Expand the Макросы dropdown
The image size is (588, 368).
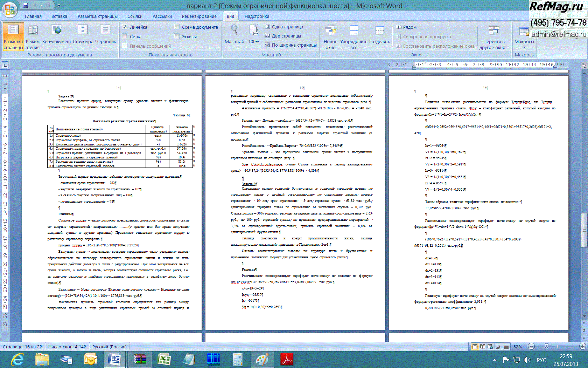(x=524, y=42)
